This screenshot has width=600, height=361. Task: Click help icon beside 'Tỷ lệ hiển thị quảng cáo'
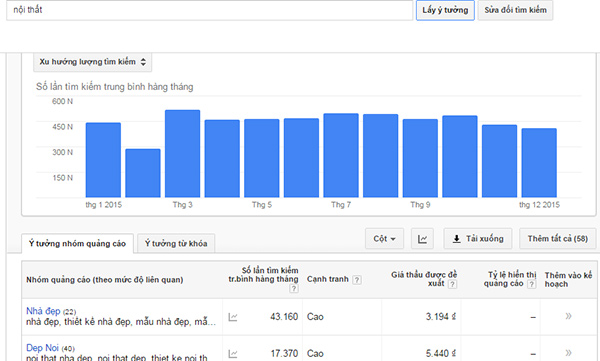[532, 284]
